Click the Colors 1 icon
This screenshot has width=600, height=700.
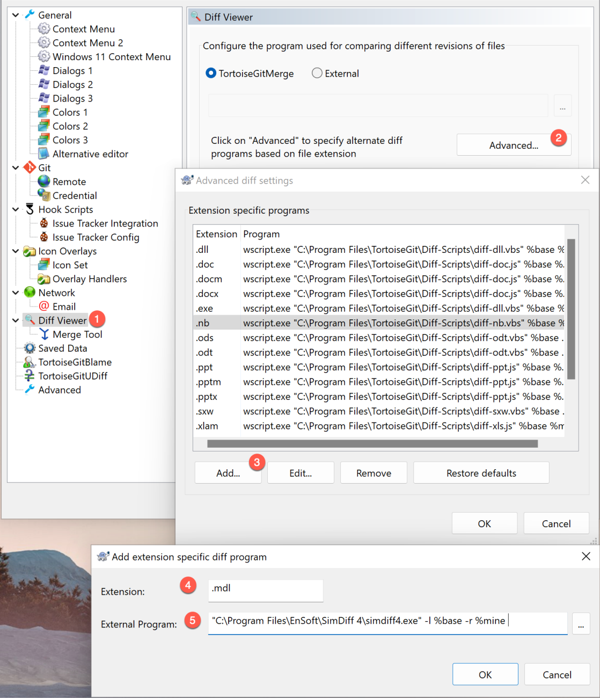click(44, 112)
